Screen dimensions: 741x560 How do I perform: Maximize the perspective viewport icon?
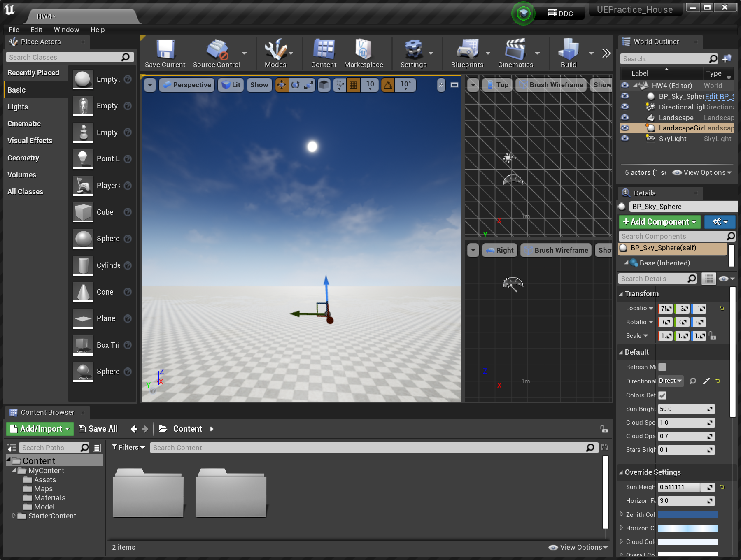point(454,85)
